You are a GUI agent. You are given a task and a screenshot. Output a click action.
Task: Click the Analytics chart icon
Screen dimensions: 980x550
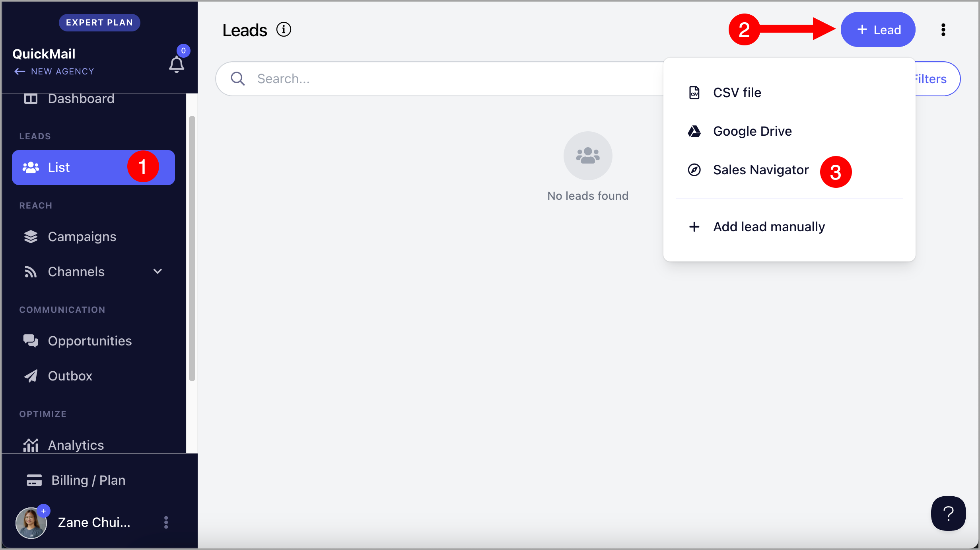(x=31, y=445)
